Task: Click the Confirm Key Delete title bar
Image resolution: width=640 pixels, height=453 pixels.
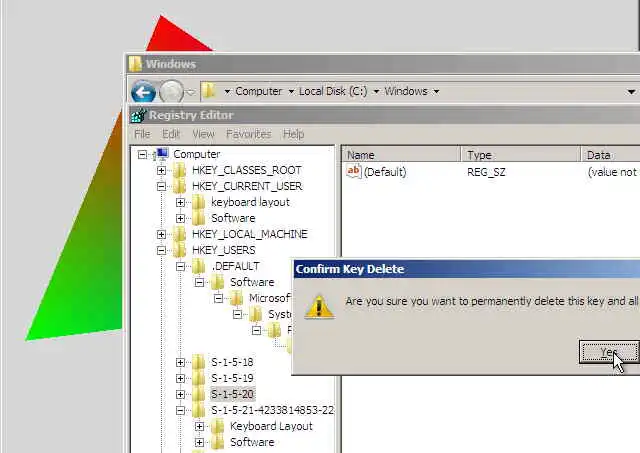Action: coord(467,269)
